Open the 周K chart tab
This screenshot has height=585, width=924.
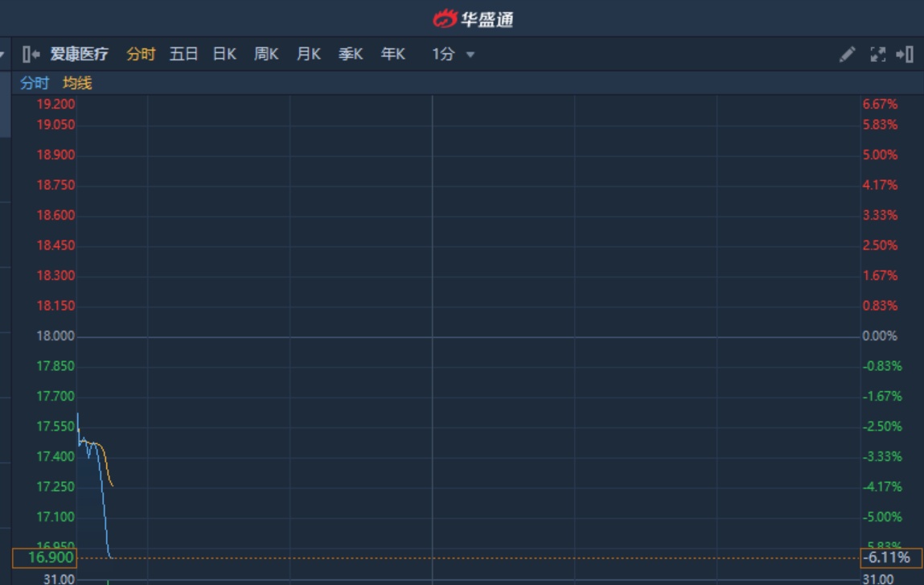(266, 54)
